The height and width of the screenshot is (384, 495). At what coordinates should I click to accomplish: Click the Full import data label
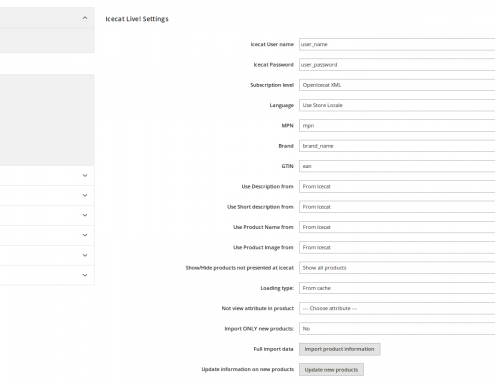[x=273, y=349]
